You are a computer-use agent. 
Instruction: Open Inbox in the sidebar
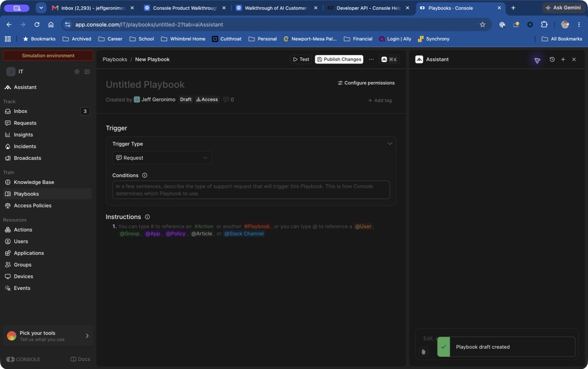(x=47, y=111)
